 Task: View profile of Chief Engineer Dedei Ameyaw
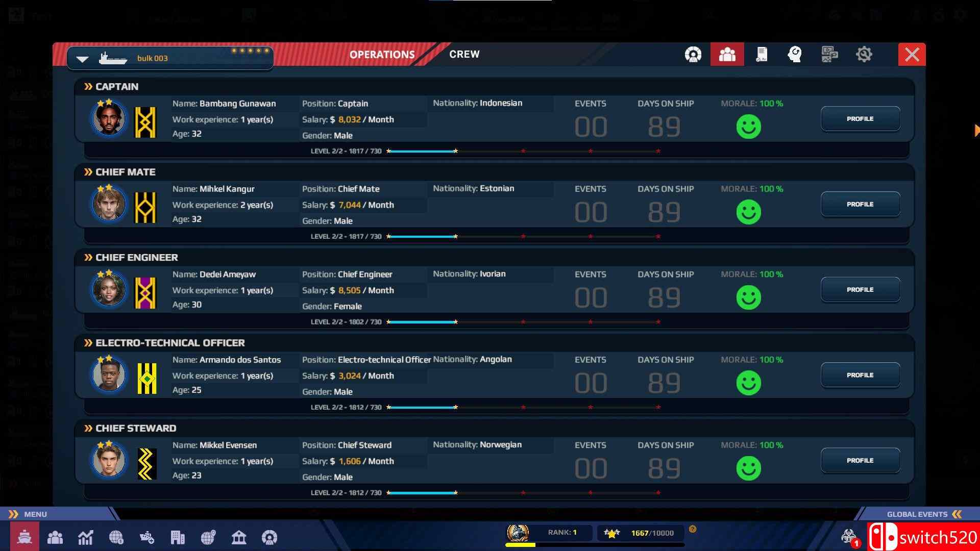860,289
